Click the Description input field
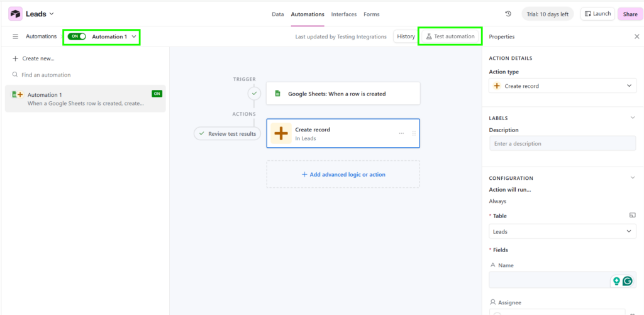 coord(562,143)
